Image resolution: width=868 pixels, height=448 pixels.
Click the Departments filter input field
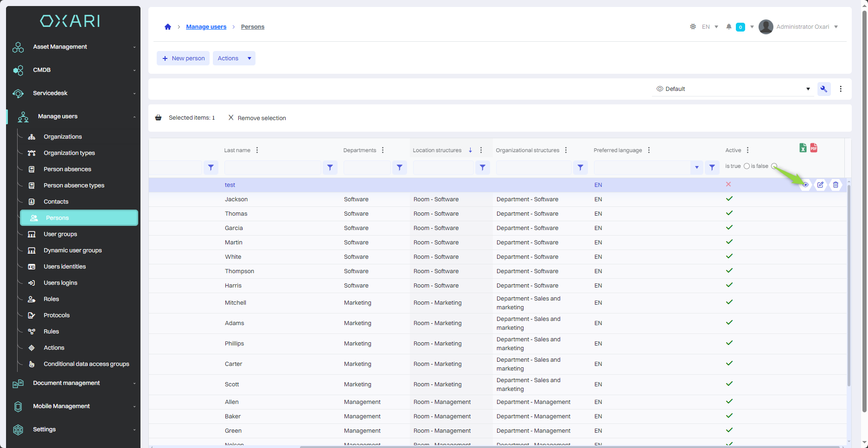pos(367,167)
